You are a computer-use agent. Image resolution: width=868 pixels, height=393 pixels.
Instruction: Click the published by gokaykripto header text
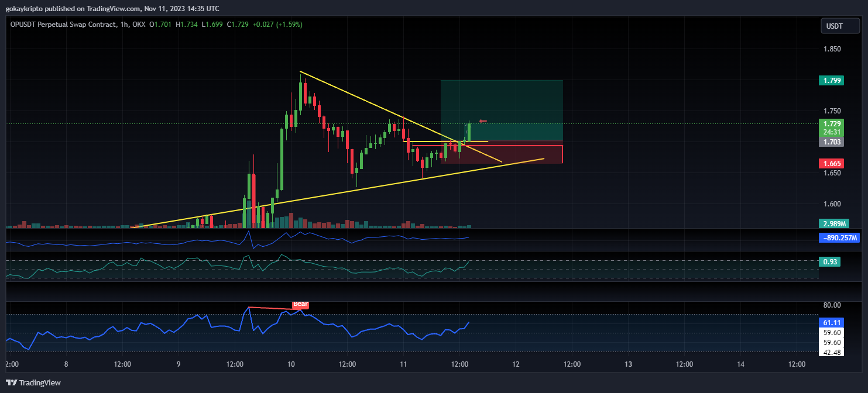point(114,8)
